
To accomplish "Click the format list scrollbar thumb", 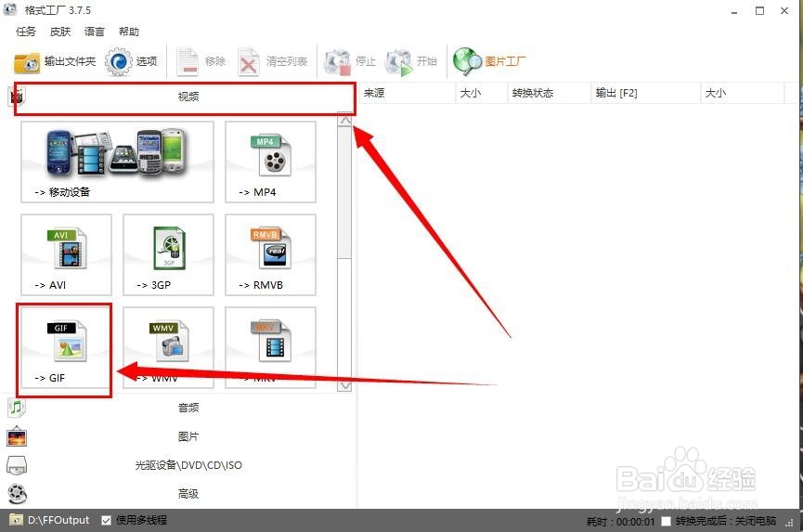I will coord(345,193).
